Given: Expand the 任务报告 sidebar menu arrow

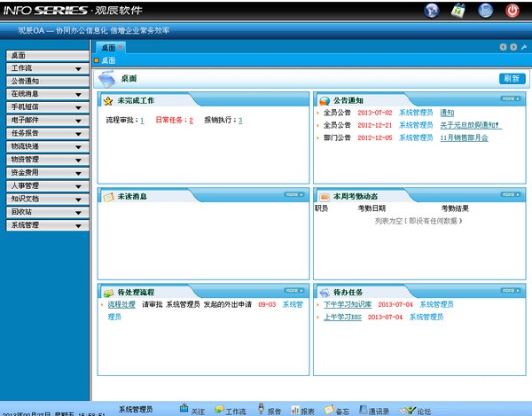Looking at the screenshot, I should pos(78,134).
